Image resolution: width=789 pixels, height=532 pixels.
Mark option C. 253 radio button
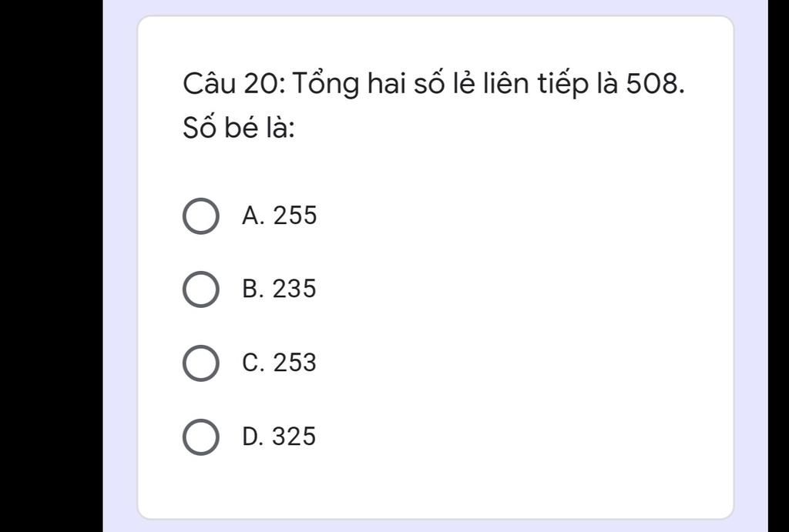(x=201, y=363)
